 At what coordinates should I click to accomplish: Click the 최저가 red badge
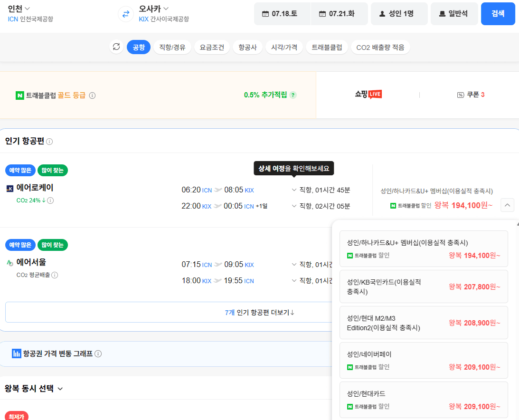[17, 416]
